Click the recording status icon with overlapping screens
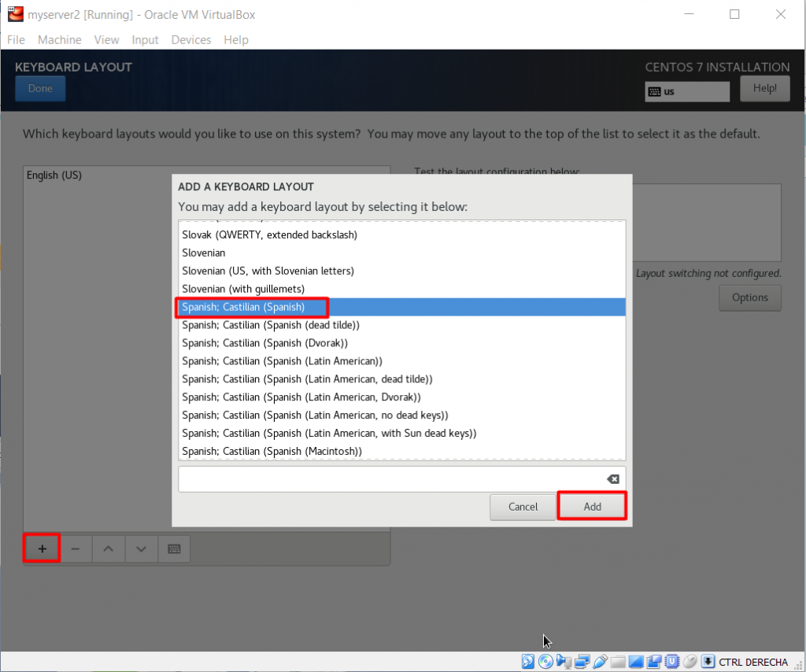The image size is (806, 672). (654, 661)
